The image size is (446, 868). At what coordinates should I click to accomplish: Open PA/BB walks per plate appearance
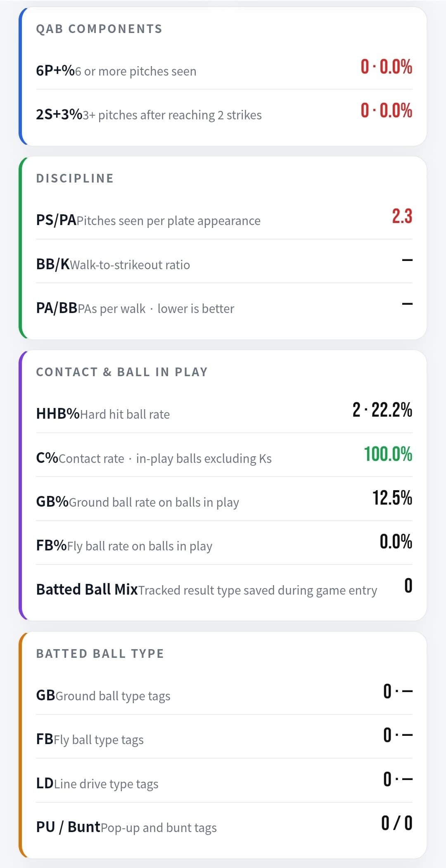[x=223, y=308]
